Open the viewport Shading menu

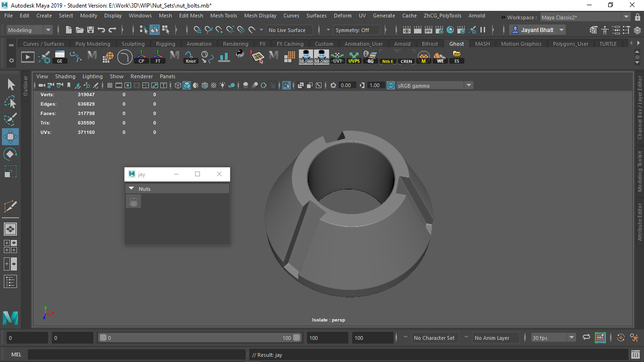coord(65,76)
